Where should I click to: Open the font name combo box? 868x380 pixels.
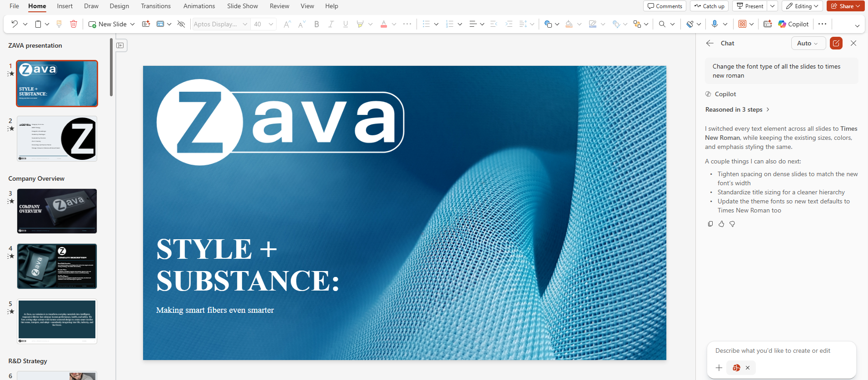221,24
